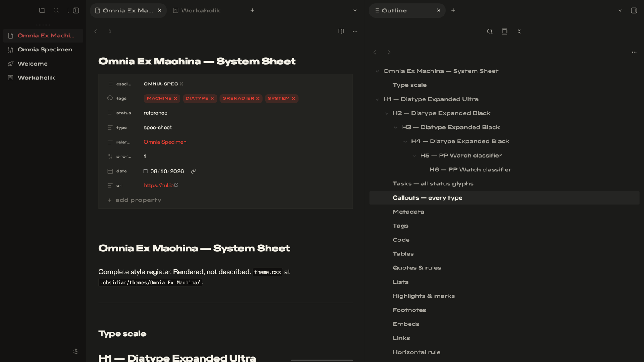This screenshot has height=362, width=644.
Task: Remove the DIATYPE tag
Action: click(212, 99)
